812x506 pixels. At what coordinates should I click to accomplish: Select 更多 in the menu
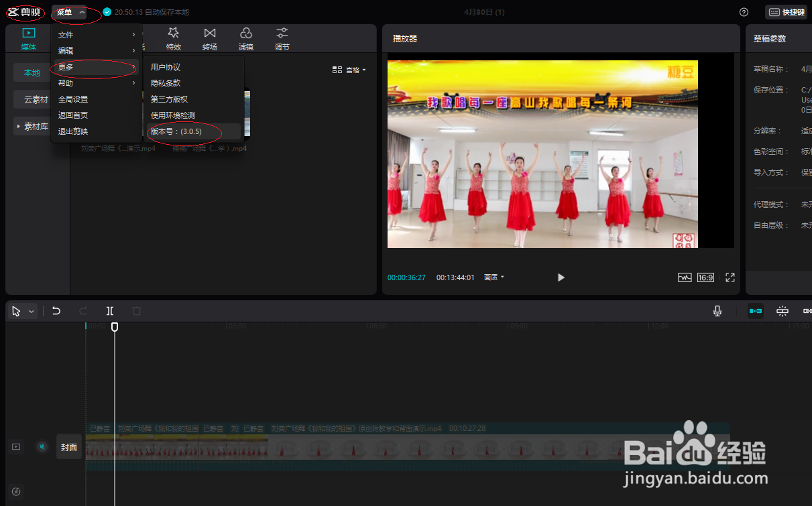96,67
